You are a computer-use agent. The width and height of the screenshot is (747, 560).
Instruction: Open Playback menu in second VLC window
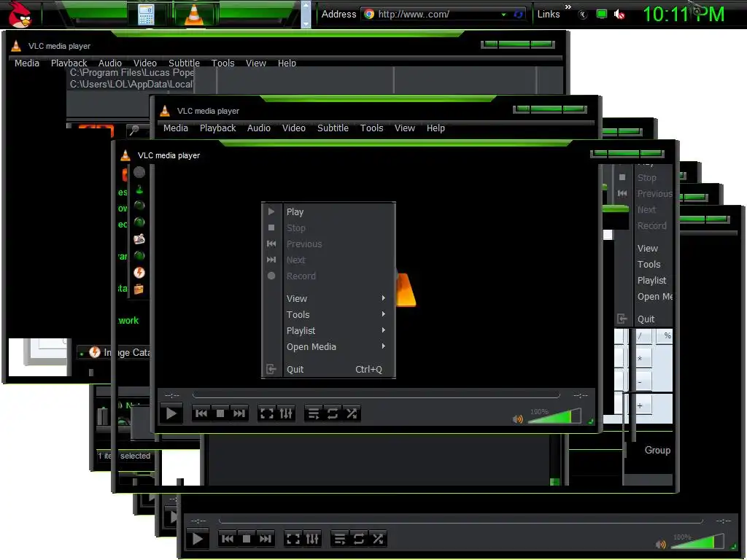(217, 128)
